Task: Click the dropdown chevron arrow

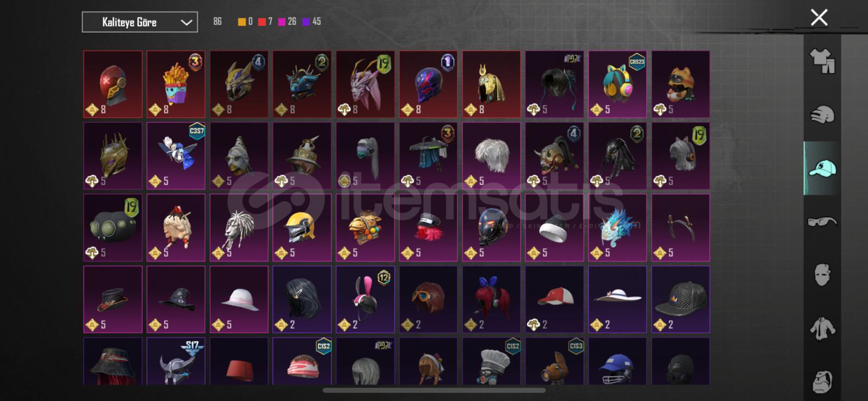Action: click(186, 23)
